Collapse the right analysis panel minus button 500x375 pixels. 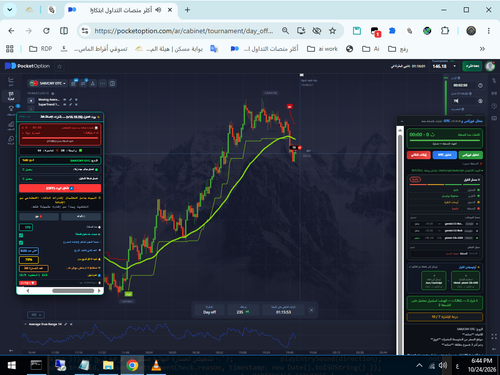[402, 121]
